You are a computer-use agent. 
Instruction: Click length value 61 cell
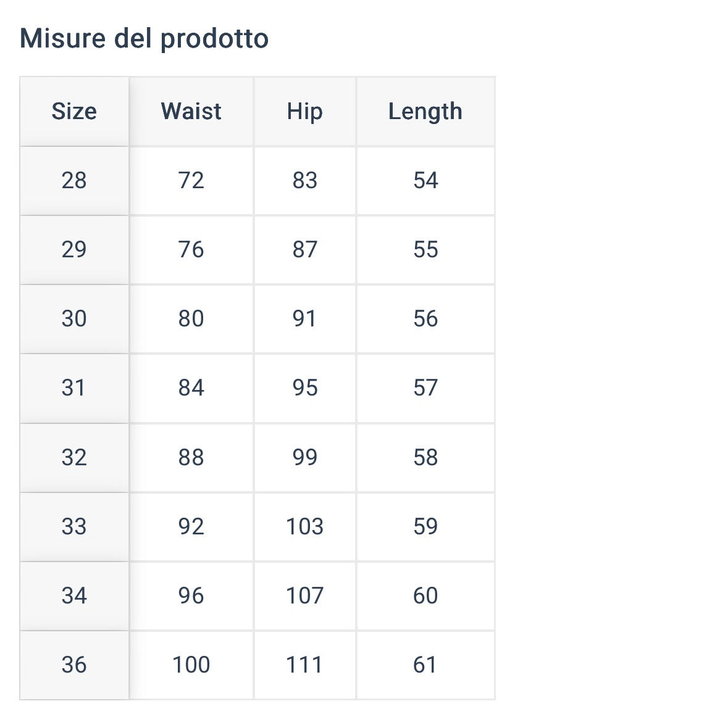coord(425,665)
